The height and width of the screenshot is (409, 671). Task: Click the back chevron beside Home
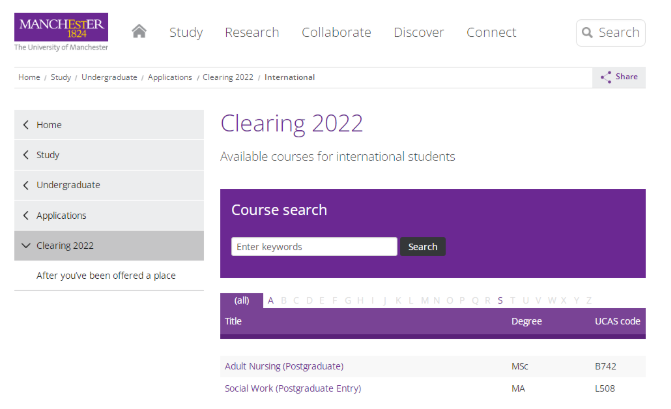pos(25,125)
